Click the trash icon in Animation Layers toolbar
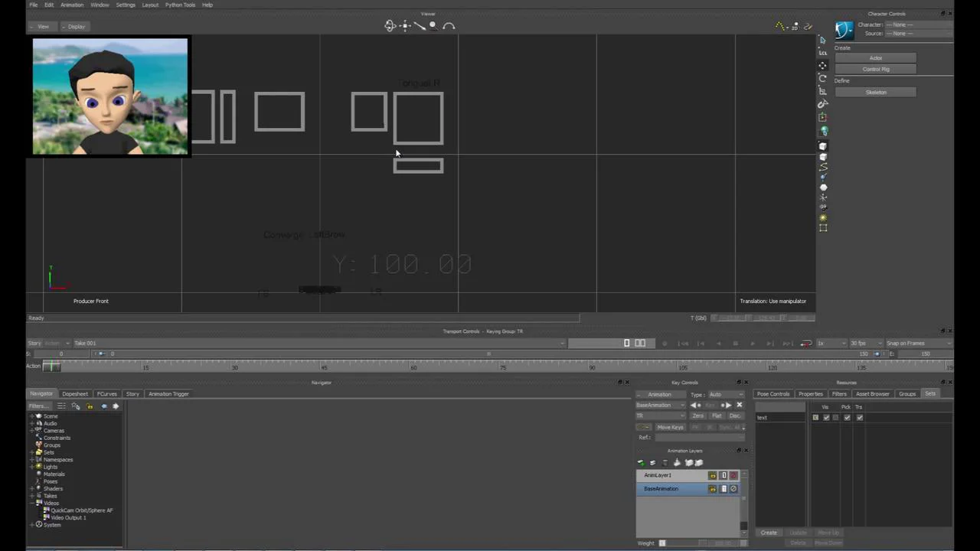 (665, 462)
